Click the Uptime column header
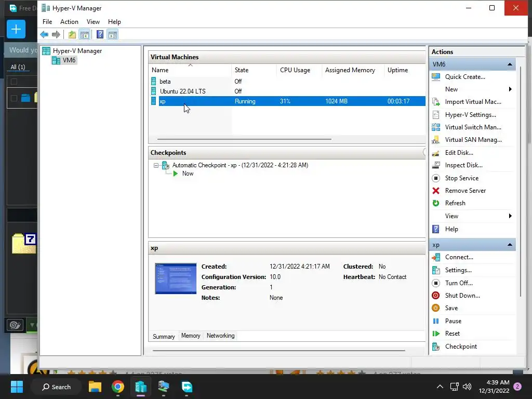The image size is (532, 399). tap(404, 70)
